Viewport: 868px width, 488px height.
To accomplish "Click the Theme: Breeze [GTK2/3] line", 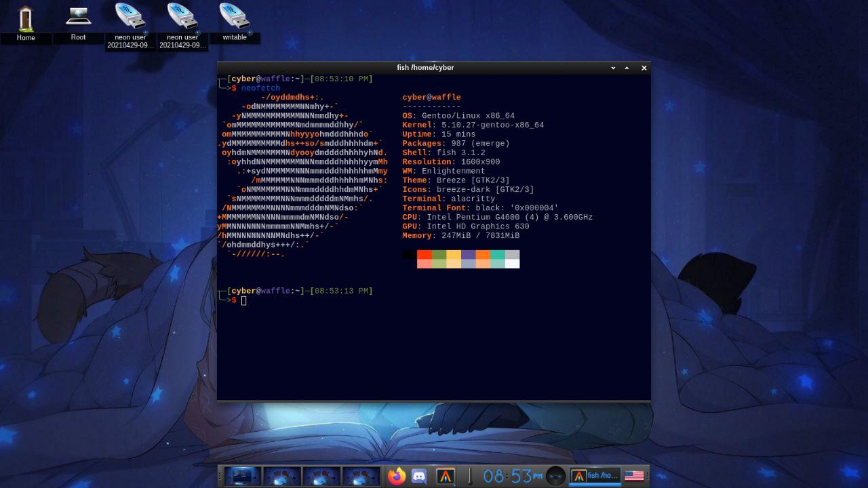I will (456, 180).
